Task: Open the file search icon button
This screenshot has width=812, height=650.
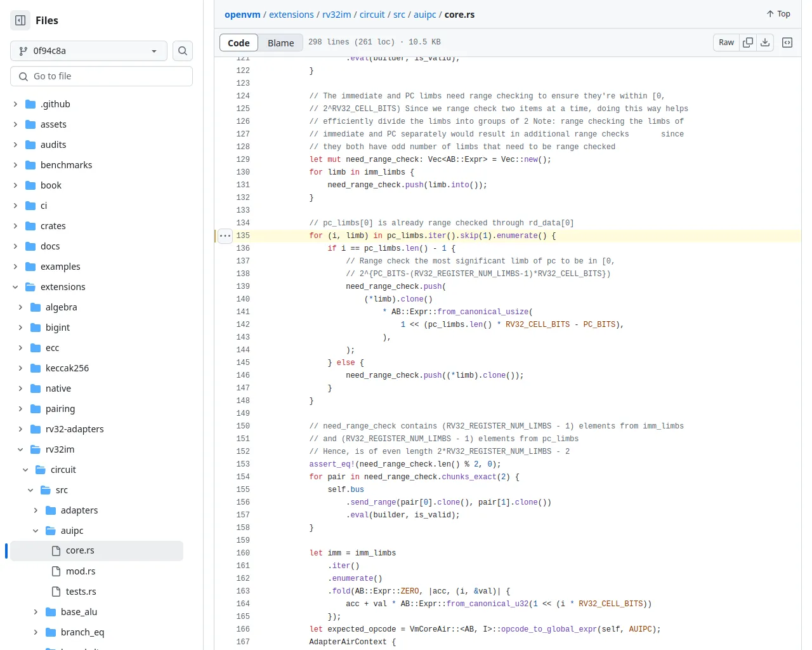Action: tap(183, 51)
